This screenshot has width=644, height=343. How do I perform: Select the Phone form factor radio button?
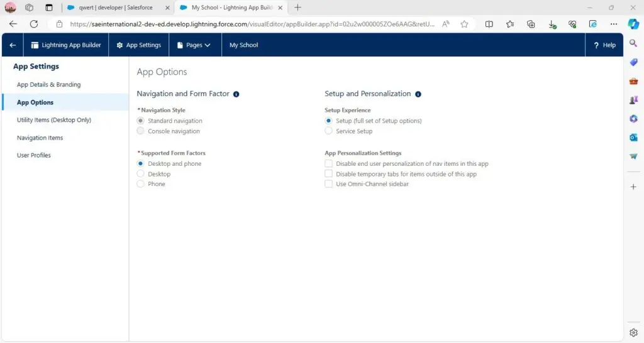pyautogui.click(x=141, y=184)
